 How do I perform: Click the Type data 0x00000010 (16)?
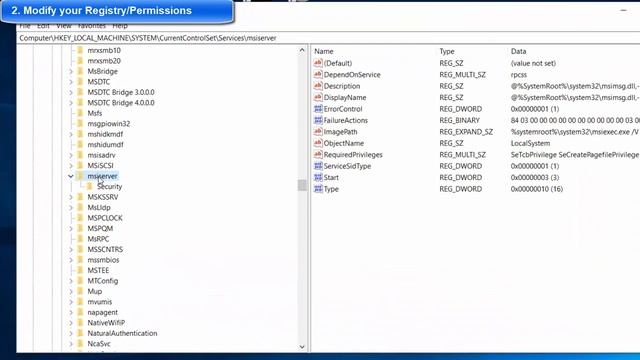tap(537, 189)
